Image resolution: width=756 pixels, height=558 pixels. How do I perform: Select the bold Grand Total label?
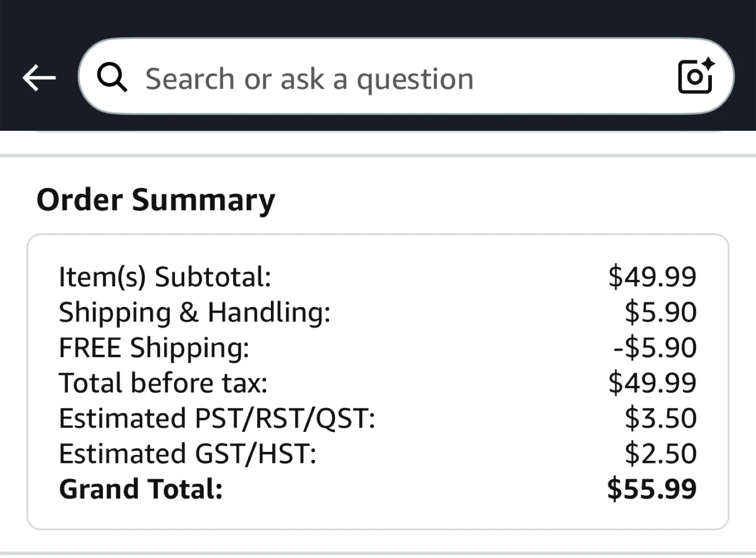point(141,489)
